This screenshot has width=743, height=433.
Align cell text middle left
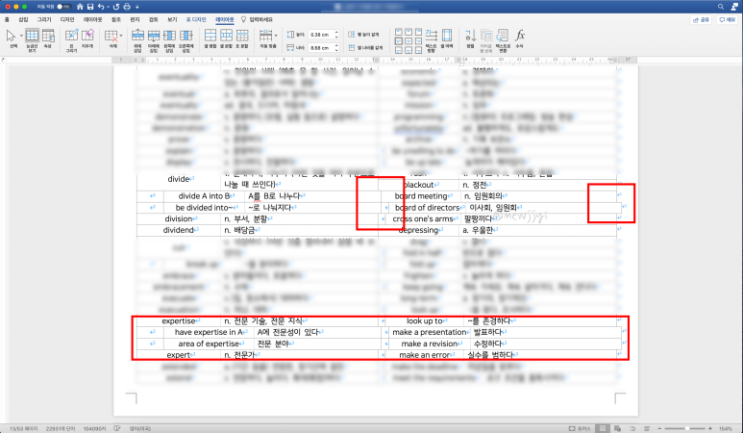click(399, 41)
